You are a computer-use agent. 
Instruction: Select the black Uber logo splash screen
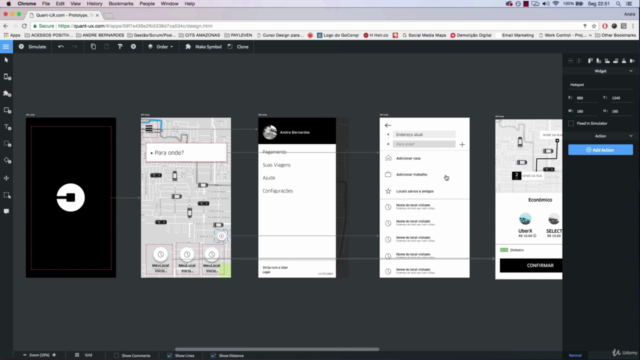[x=71, y=198]
